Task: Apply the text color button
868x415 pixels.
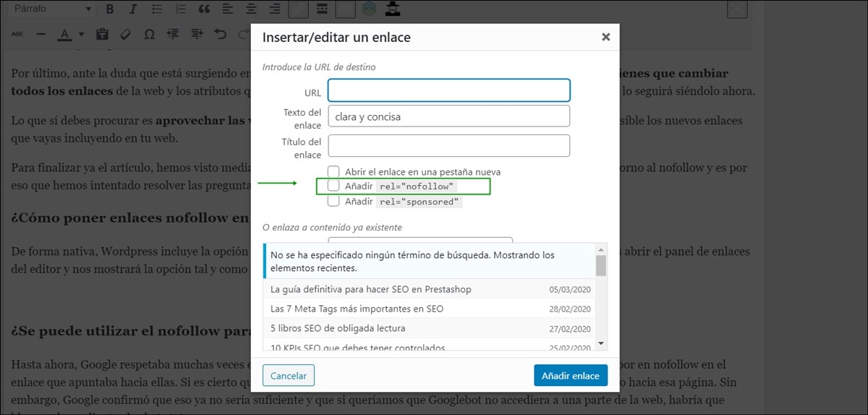Action: 64,34
